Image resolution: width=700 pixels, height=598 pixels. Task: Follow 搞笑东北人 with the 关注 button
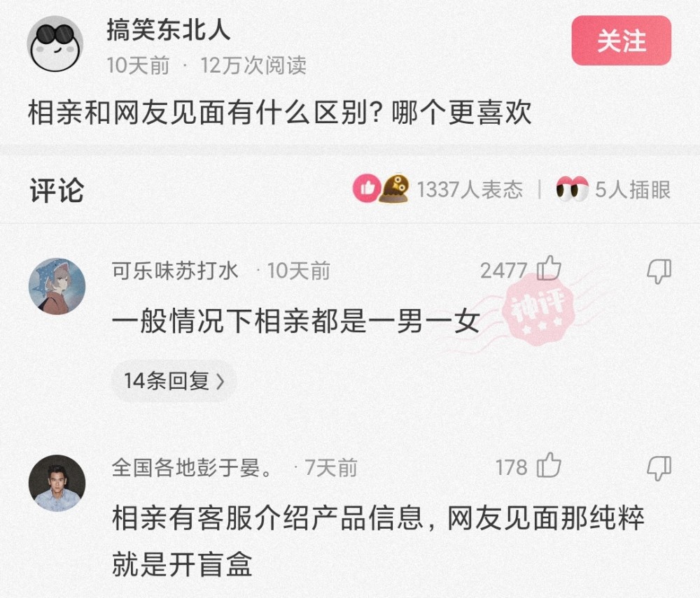621,41
